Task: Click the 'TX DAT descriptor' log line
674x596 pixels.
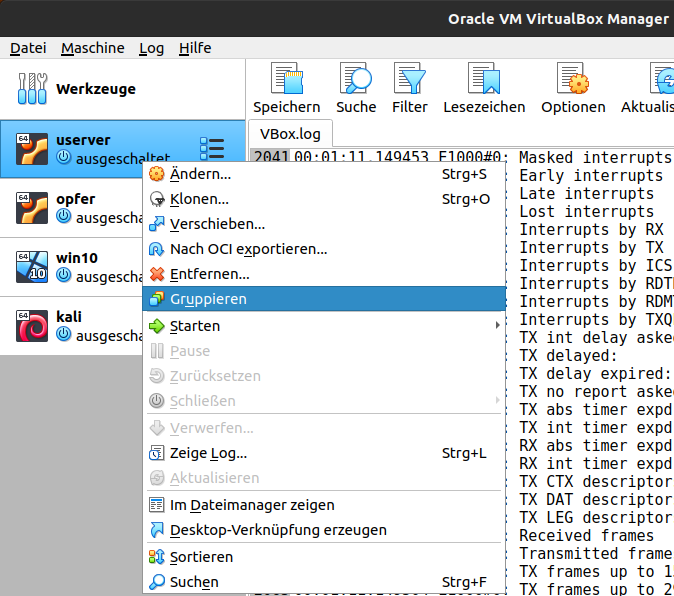Action: [x=596, y=499]
